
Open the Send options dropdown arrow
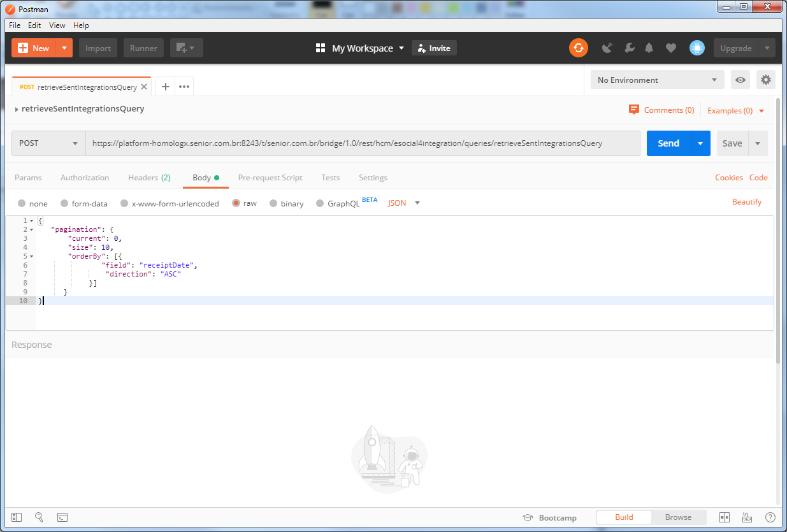[700, 143]
